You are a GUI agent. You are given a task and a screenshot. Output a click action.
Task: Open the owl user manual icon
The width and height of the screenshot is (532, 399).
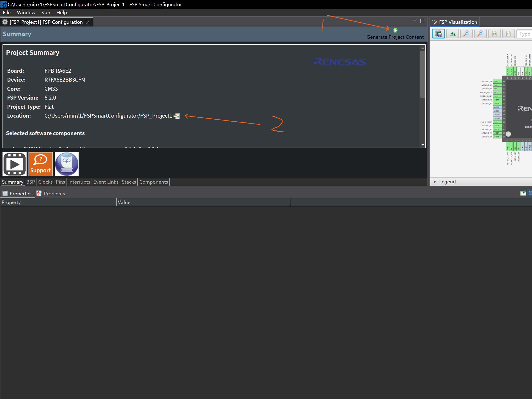tap(67, 164)
